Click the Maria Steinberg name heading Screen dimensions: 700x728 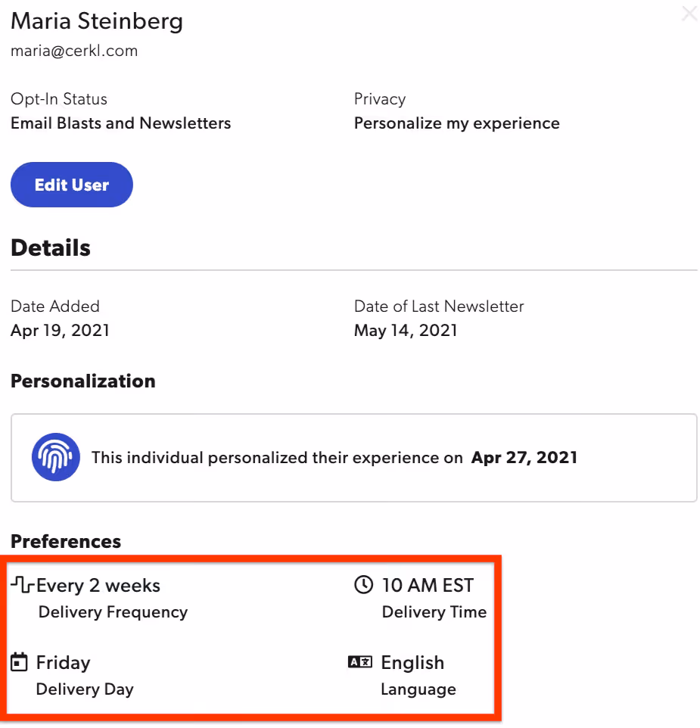click(97, 21)
